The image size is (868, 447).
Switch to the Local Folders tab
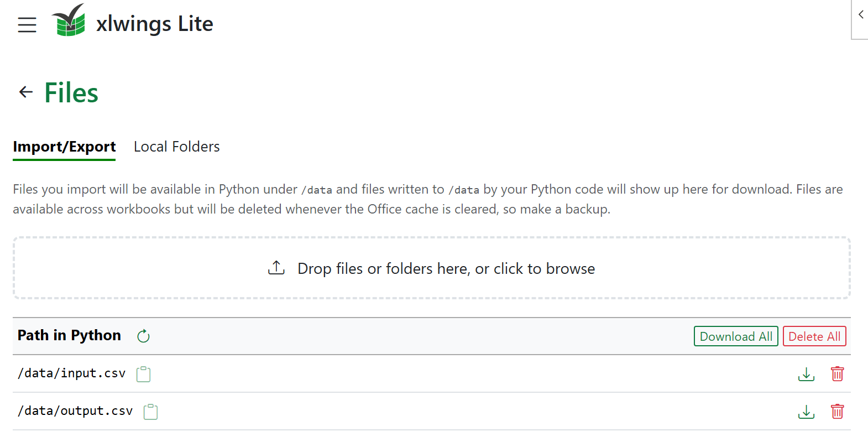(x=177, y=147)
